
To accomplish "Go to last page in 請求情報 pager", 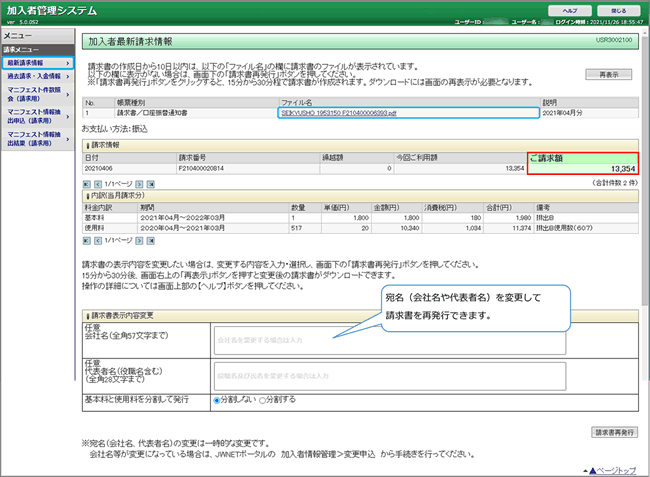I will pyautogui.click(x=150, y=184).
